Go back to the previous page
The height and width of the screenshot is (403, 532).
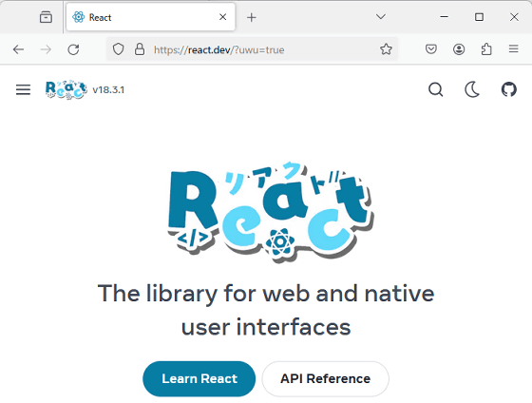[18, 49]
